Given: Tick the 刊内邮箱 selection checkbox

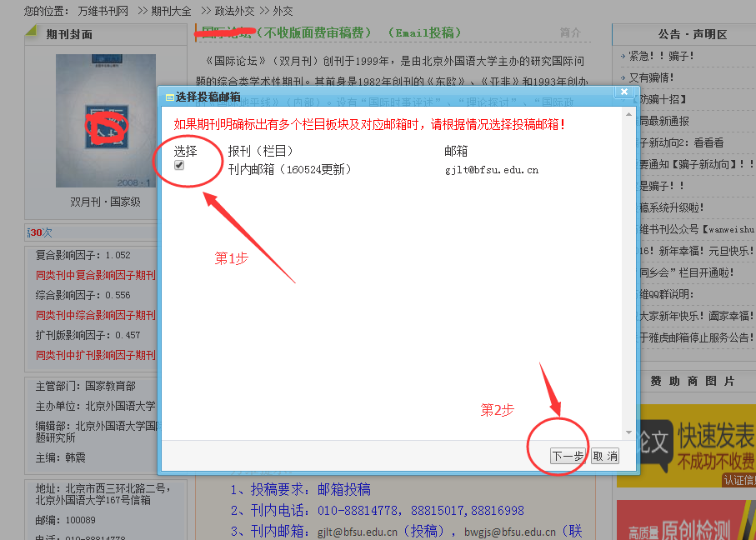Looking at the screenshot, I should pyautogui.click(x=179, y=165).
